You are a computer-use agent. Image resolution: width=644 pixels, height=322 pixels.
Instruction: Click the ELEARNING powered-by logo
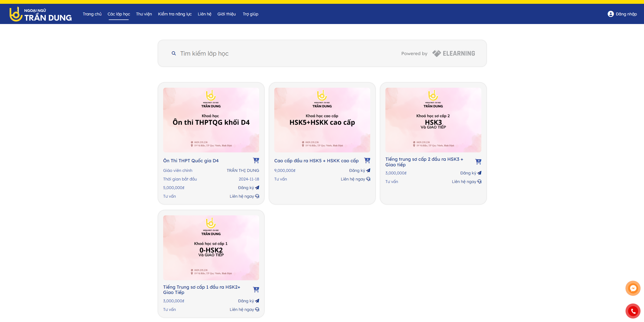coord(454,53)
